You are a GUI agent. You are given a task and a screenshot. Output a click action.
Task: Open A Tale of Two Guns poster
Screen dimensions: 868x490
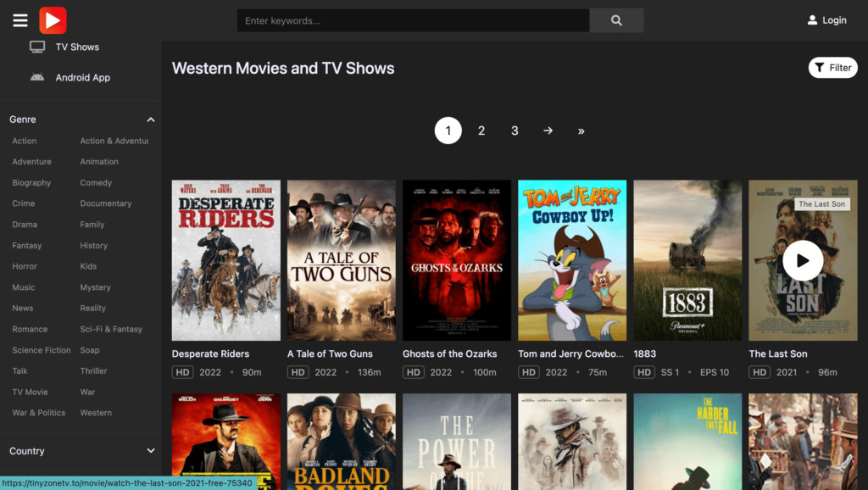(x=342, y=260)
